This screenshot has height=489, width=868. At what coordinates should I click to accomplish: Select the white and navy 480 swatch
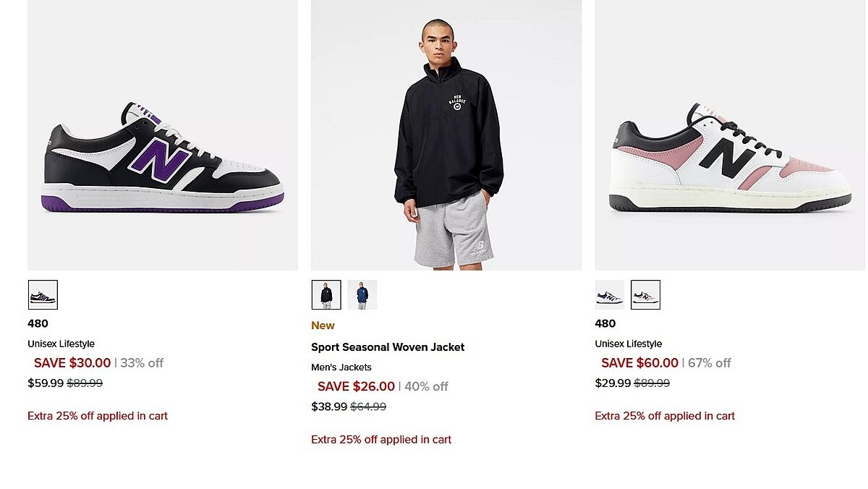pos(610,295)
